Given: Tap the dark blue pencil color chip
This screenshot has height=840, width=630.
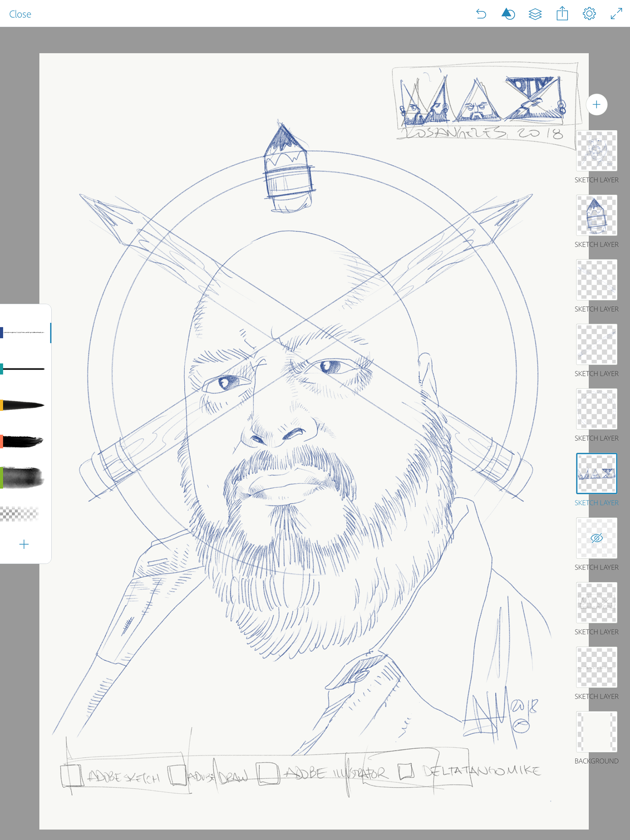Looking at the screenshot, I should click(x=2, y=333).
